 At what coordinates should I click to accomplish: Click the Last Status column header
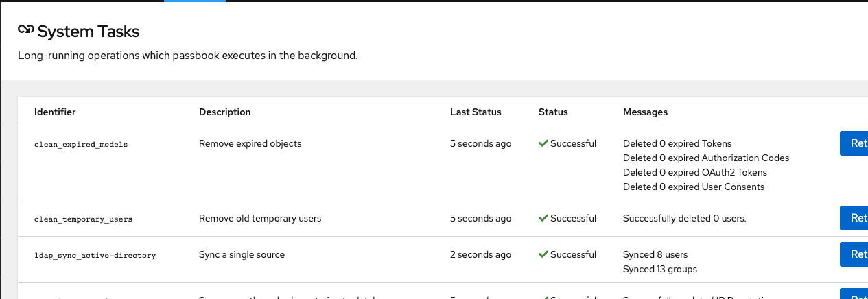tap(476, 112)
